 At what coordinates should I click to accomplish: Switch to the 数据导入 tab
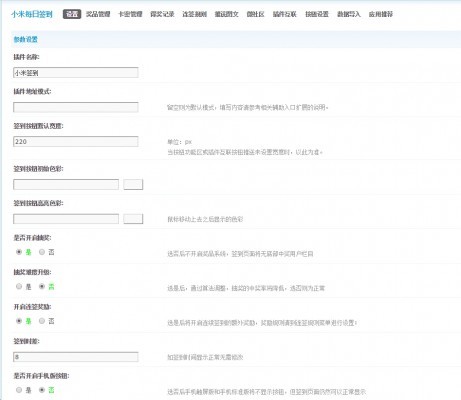coord(349,14)
